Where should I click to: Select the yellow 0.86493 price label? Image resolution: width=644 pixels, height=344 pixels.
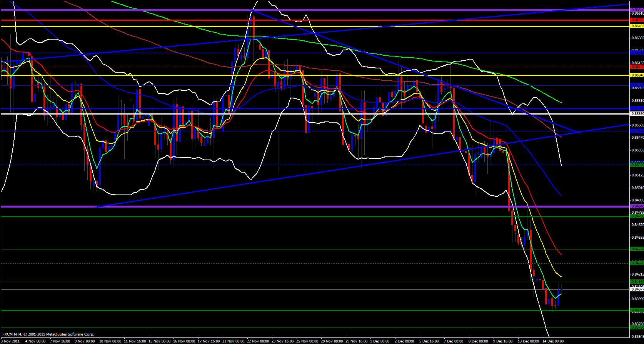point(637,26)
